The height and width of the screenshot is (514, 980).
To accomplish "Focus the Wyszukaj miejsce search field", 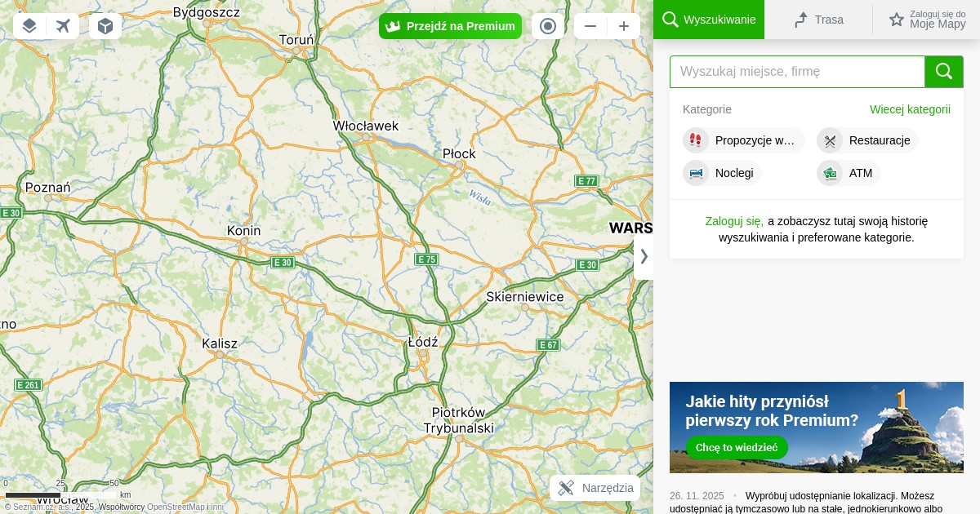I will click(797, 72).
